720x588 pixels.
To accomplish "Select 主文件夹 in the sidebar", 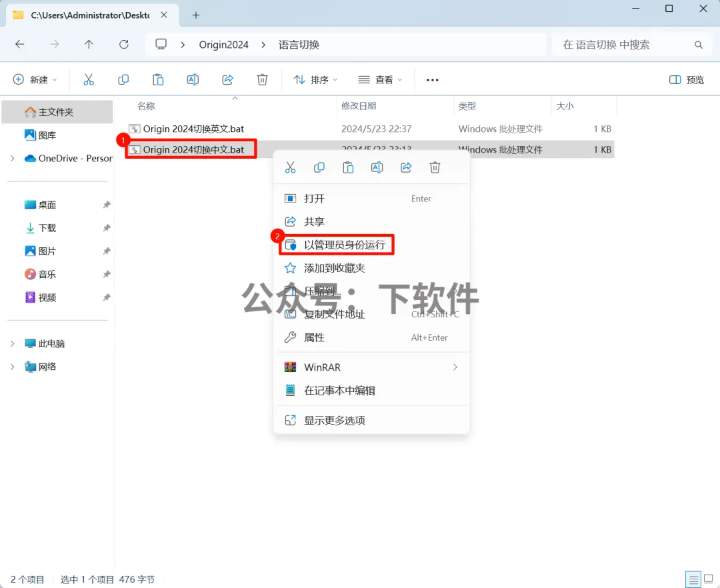I will 57,112.
